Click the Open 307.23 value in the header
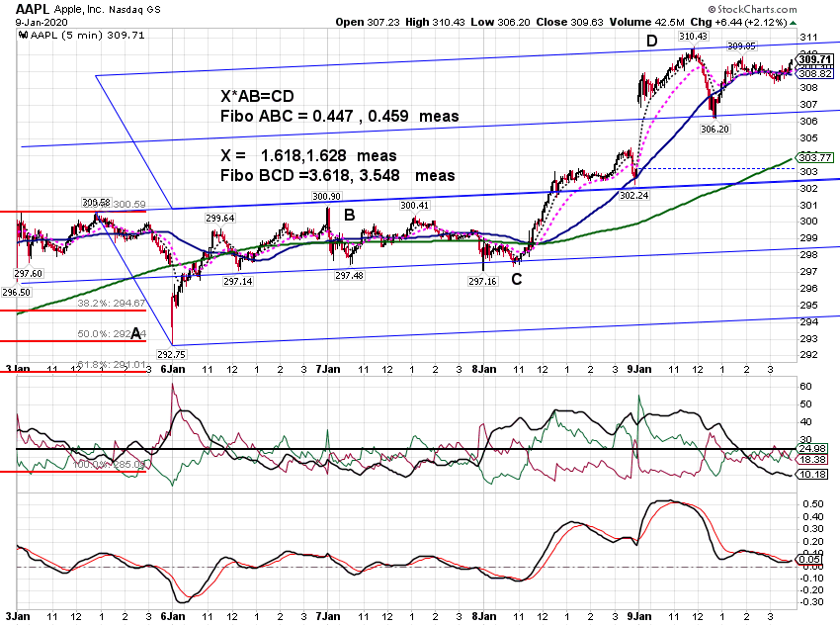The image size is (840, 626). point(368,22)
